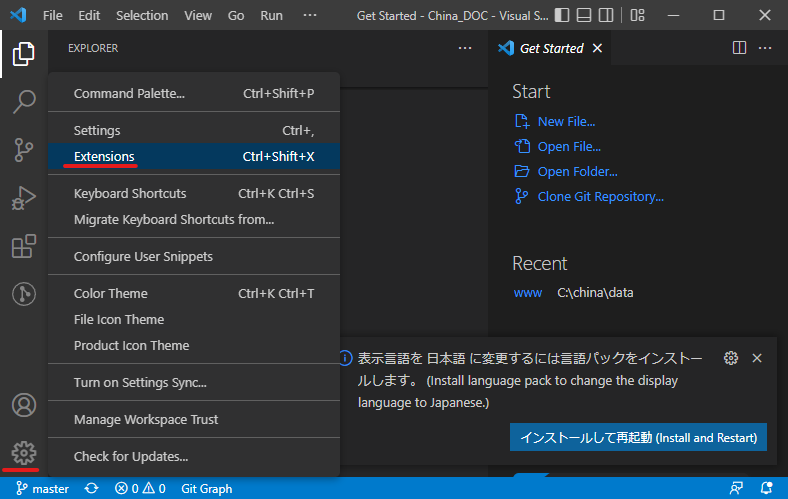Viewport: 788px width, 499px height.
Task: Open the Git Graph activity bar icon
Action: click(24, 294)
